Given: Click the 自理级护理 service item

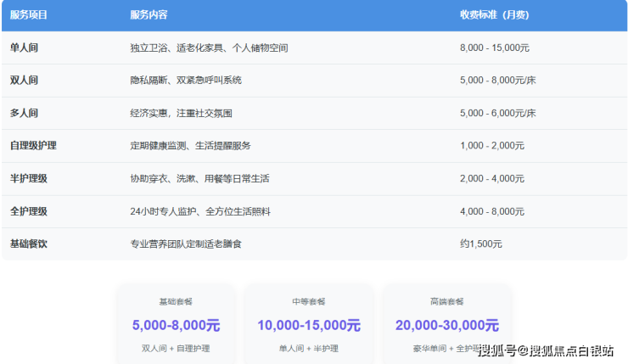Looking at the screenshot, I should point(33,145).
